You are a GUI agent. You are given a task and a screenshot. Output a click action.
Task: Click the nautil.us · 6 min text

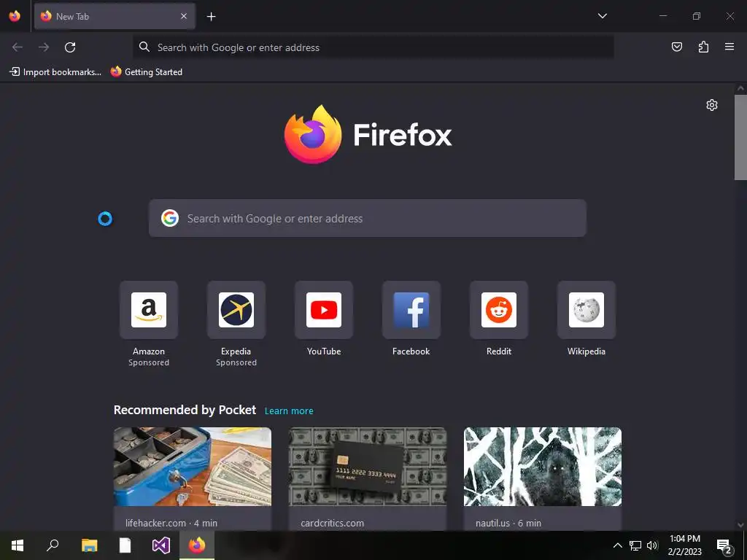pos(508,523)
